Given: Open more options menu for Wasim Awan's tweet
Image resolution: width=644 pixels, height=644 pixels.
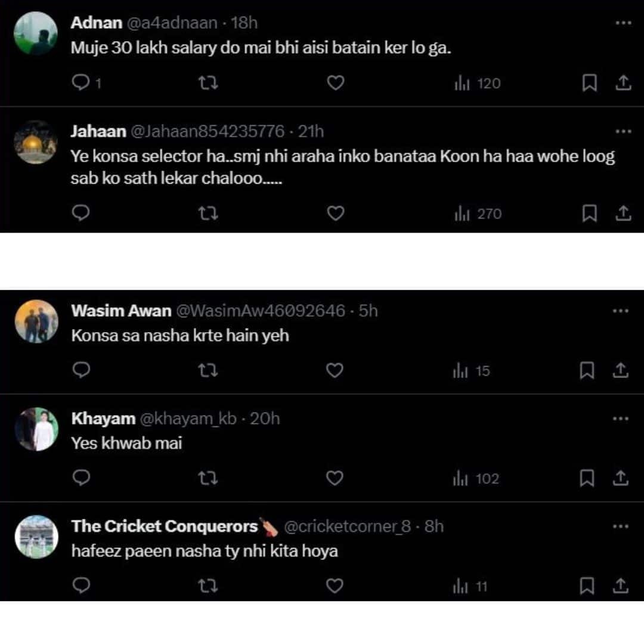Looking at the screenshot, I should pyautogui.click(x=621, y=311).
